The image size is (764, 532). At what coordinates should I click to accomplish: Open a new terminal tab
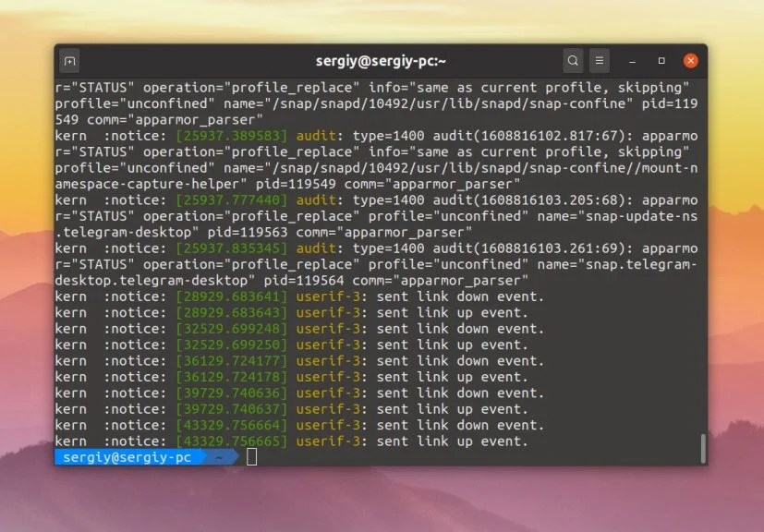[69, 60]
